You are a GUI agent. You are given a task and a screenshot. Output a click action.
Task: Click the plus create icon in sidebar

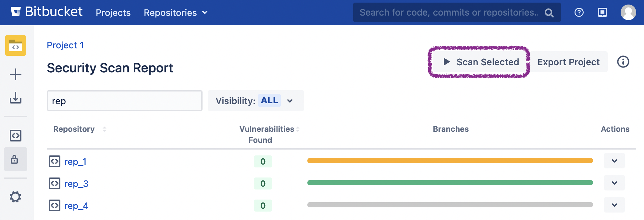[x=16, y=74]
